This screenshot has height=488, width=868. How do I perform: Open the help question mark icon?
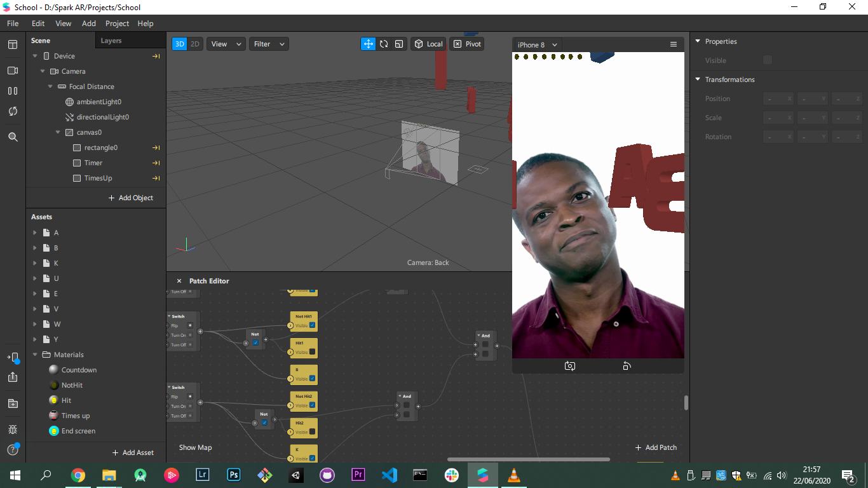[13, 449]
